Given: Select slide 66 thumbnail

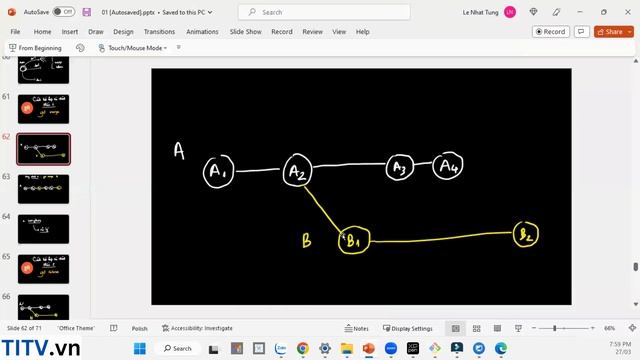Looking at the screenshot, I should coord(43,307).
